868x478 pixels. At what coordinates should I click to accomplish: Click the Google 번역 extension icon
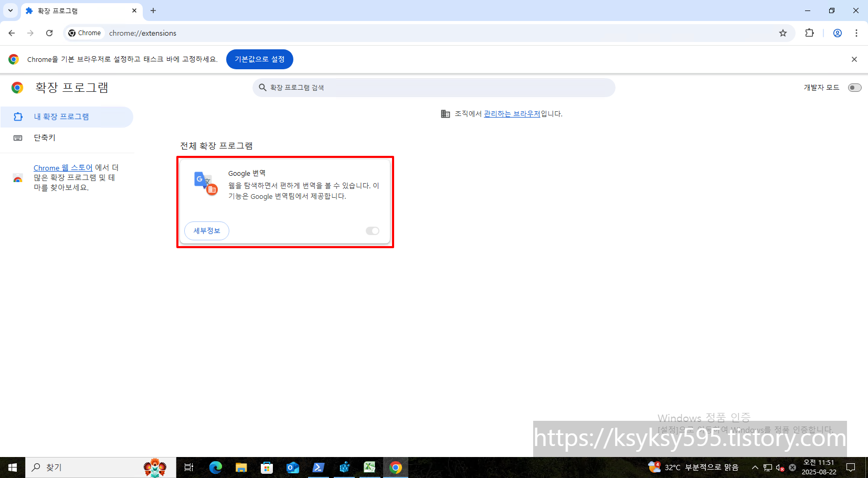click(x=206, y=183)
